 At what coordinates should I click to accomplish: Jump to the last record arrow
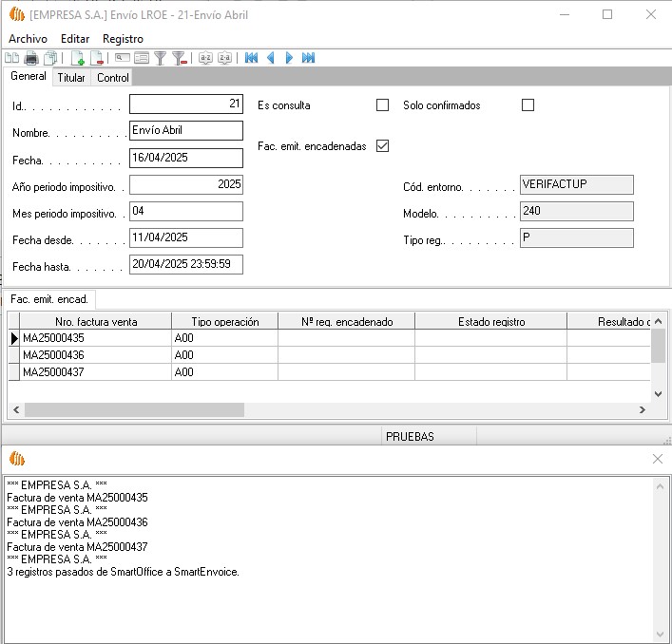[x=308, y=58]
